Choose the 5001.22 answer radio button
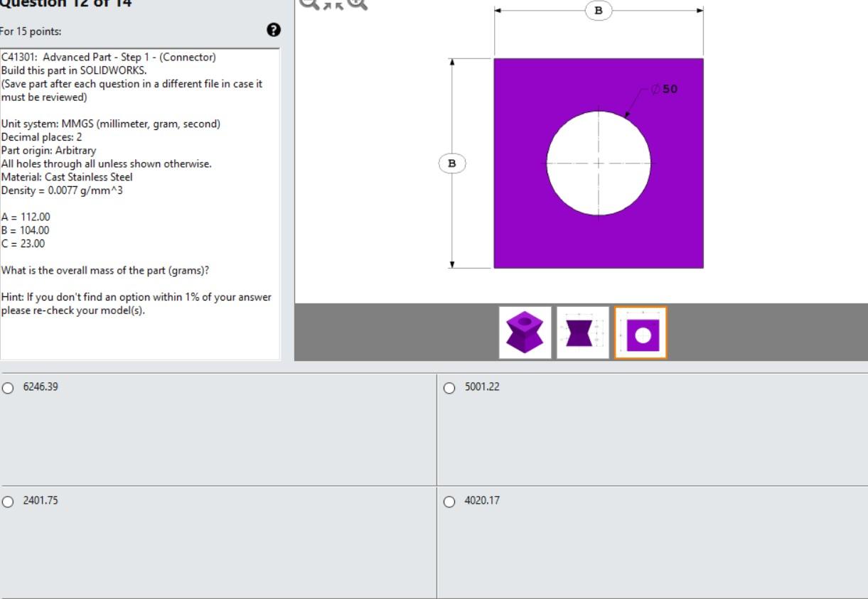This screenshot has width=868, height=599. click(x=449, y=388)
